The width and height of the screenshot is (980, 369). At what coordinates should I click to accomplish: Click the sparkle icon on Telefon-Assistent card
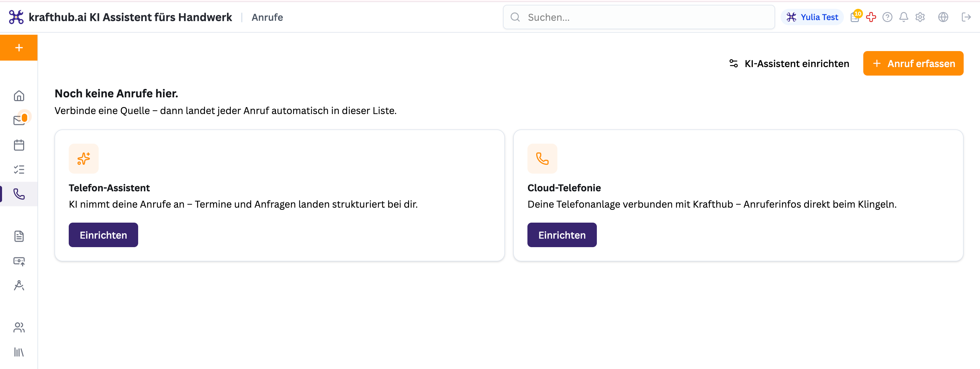click(x=84, y=159)
